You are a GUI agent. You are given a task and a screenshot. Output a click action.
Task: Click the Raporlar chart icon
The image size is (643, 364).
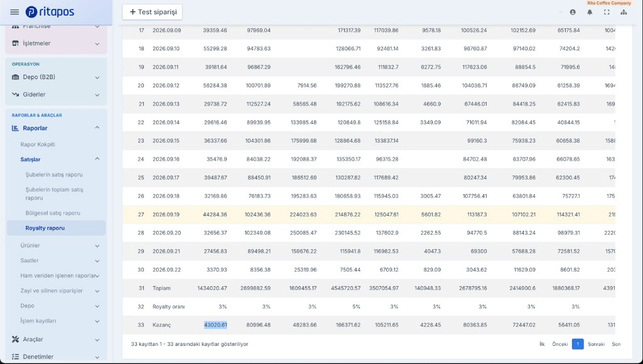point(16,128)
